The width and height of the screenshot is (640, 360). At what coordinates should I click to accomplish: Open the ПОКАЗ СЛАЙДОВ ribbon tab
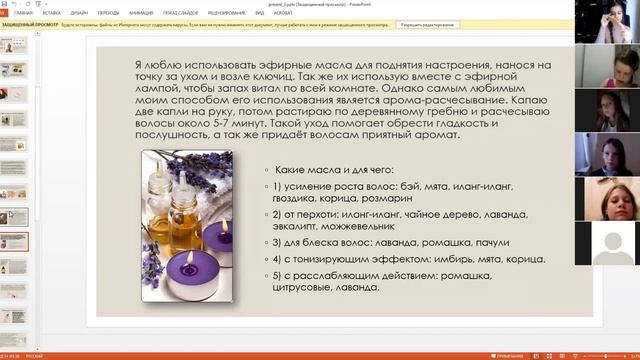pyautogui.click(x=180, y=13)
